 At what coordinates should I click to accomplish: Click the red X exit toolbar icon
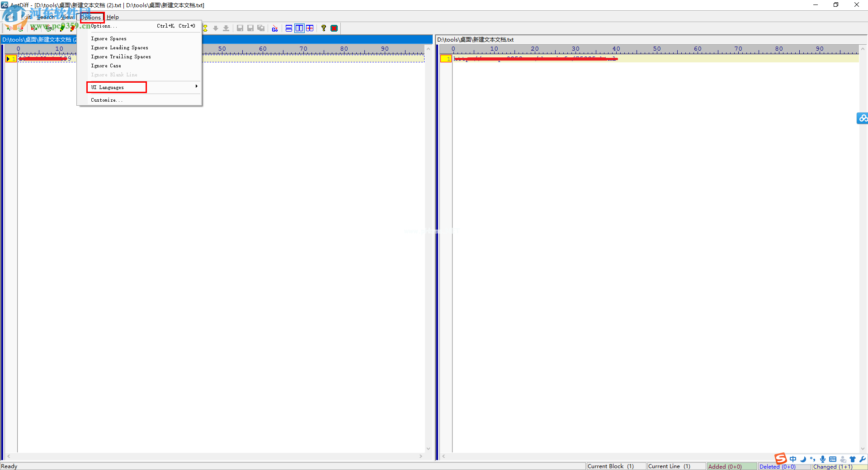point(334,28)
